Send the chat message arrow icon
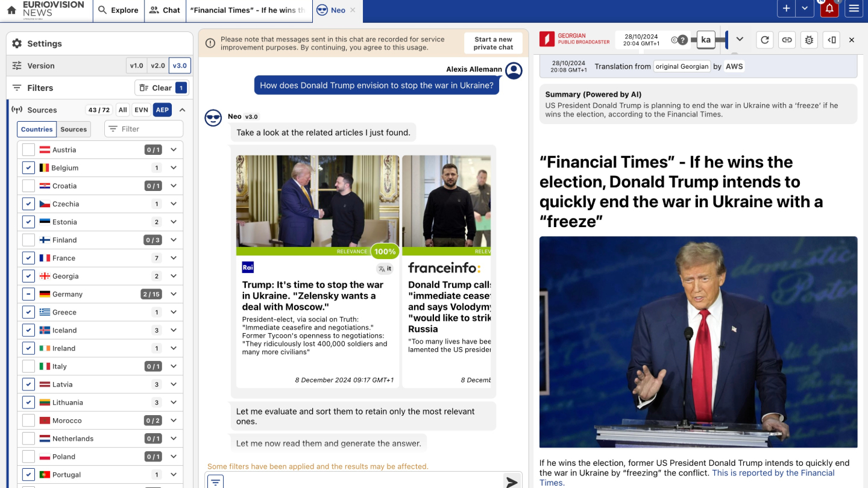 coord(512,481)
